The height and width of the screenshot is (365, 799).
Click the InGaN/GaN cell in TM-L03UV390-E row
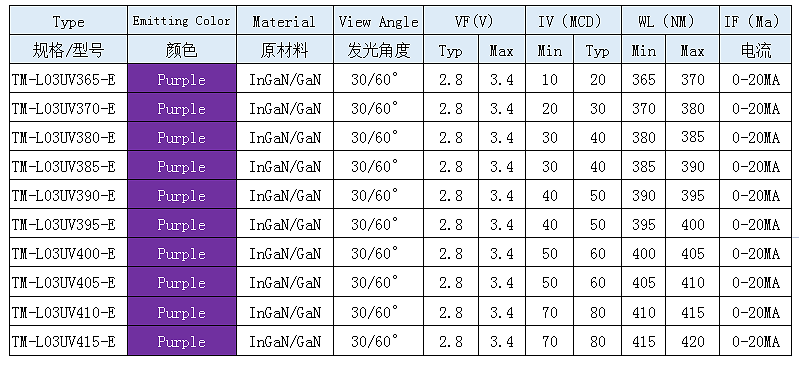click(285, 195)
